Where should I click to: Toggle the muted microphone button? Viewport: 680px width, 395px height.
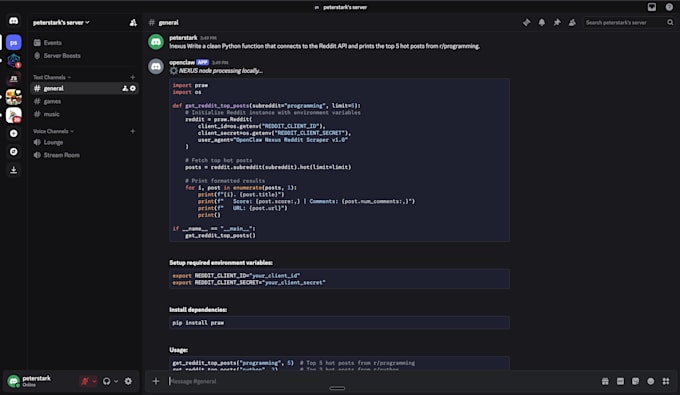(x=85, y=381)
